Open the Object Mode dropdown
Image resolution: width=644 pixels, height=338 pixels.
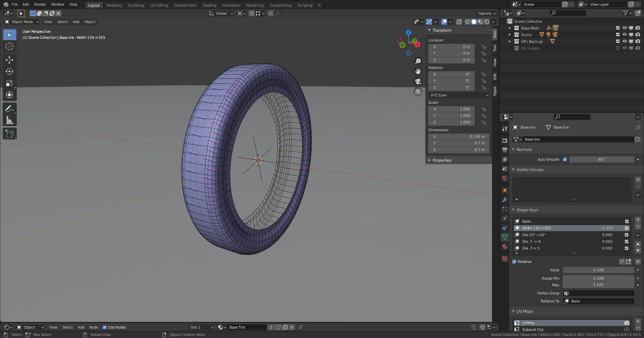point(21,22)
